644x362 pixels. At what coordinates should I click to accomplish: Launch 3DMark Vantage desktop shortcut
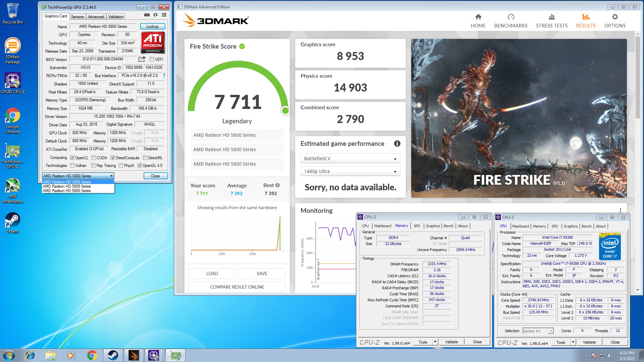[12, 50]
